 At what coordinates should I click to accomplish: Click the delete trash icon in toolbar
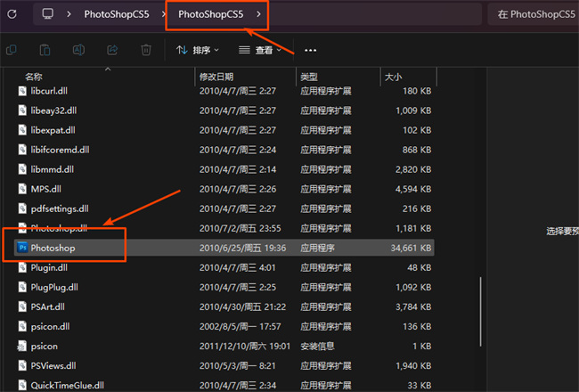pos(145,50)
